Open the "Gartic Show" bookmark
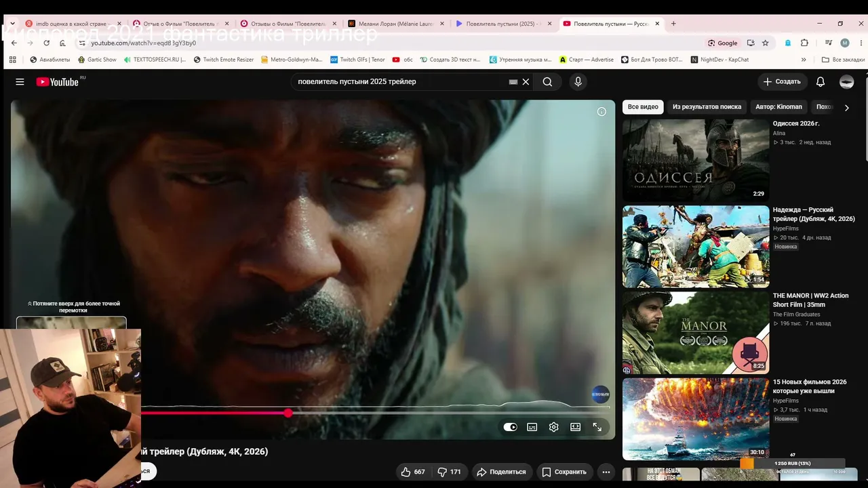This screenshot has width=868, height=488. coord(97,60)
